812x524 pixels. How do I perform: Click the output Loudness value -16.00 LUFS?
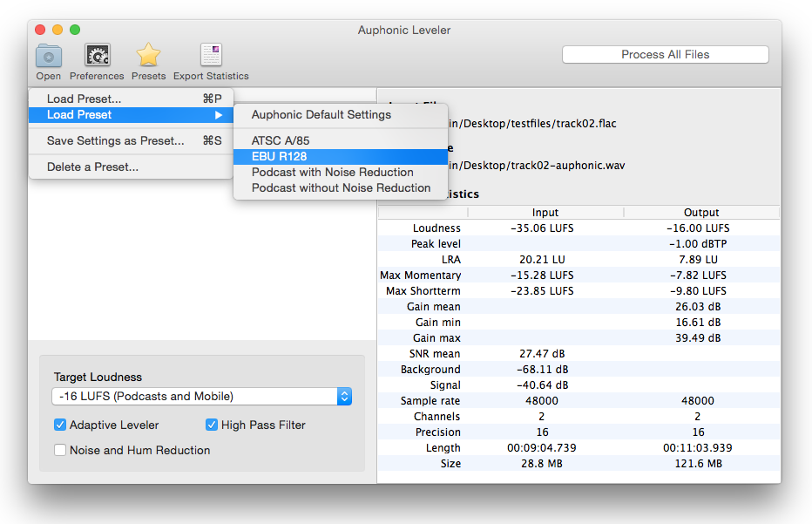[698, 228]
